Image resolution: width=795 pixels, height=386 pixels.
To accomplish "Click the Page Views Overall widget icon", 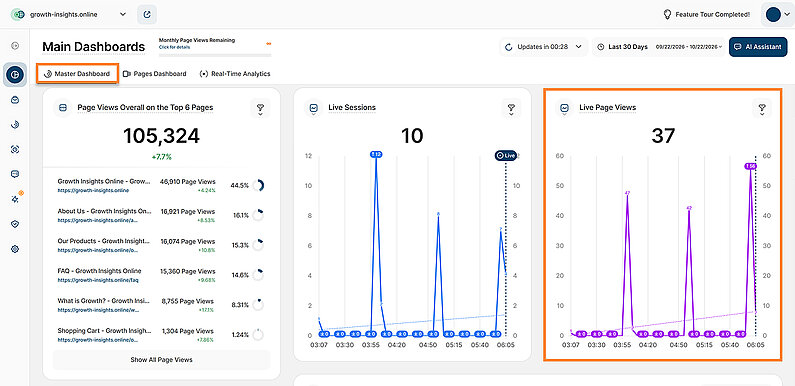I will 63,108.
